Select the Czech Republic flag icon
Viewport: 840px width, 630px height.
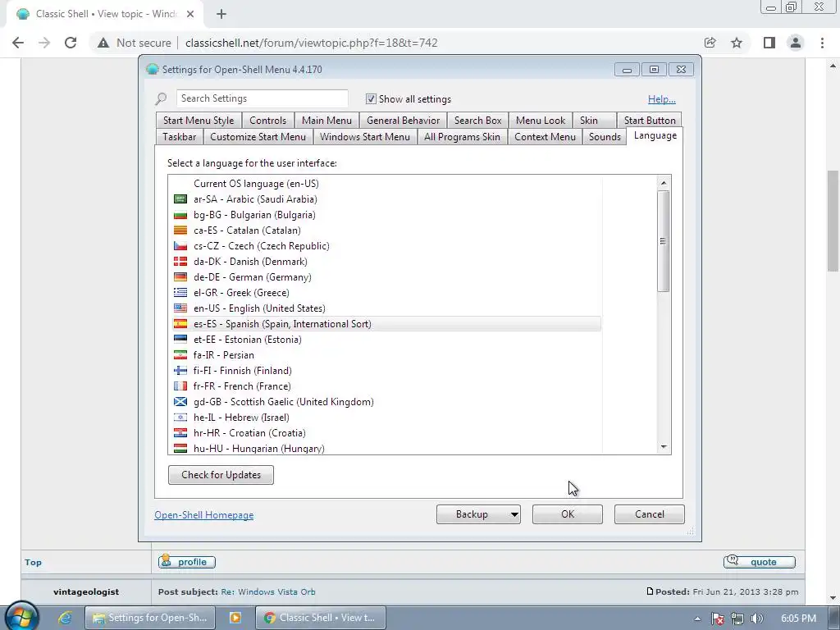point(180,246)
